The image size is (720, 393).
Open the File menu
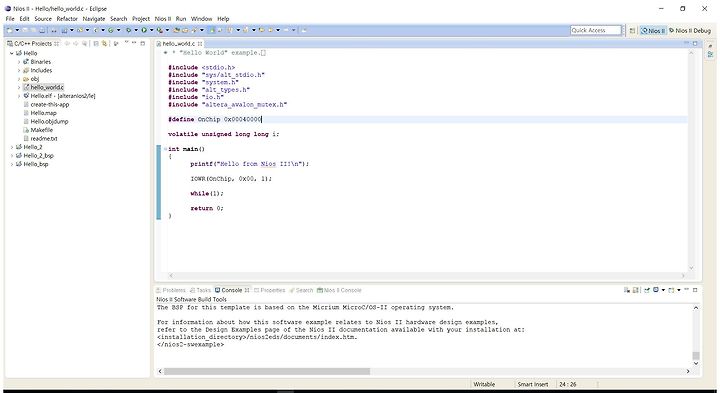[10, 19]
